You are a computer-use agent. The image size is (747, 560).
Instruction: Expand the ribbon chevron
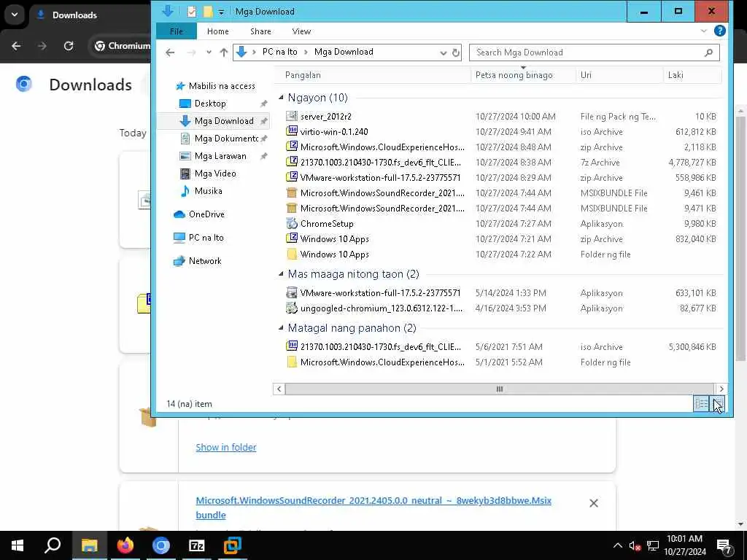click(704, 31)
